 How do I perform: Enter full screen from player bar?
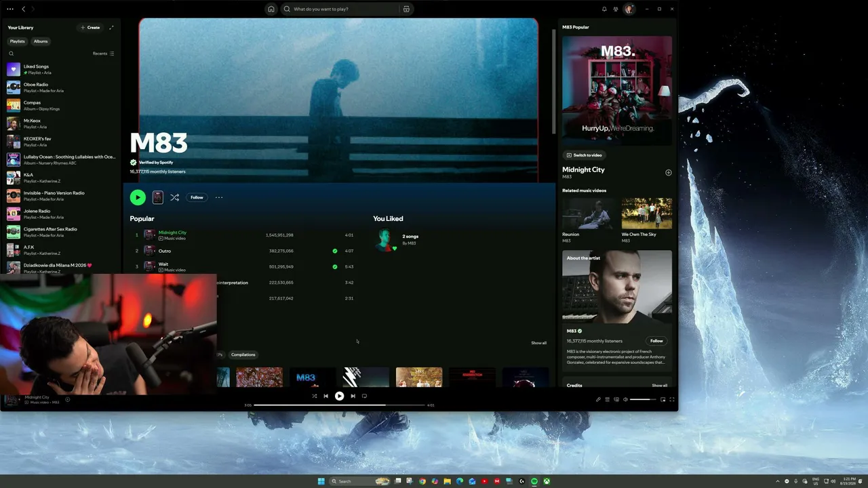tap(672, 399)
